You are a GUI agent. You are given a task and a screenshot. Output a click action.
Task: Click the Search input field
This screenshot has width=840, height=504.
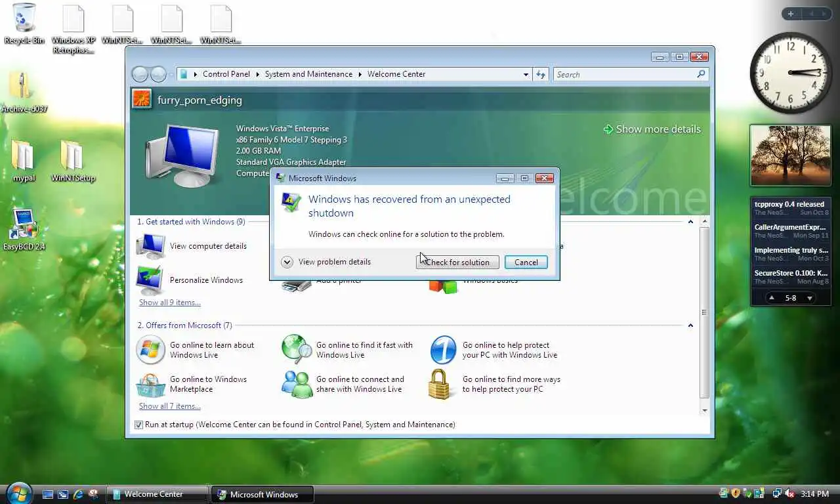[x=624, y=74]
